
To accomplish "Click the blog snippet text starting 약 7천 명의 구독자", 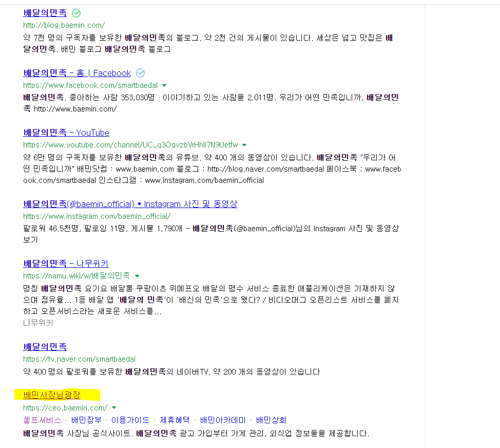I will tap(208, 43).
